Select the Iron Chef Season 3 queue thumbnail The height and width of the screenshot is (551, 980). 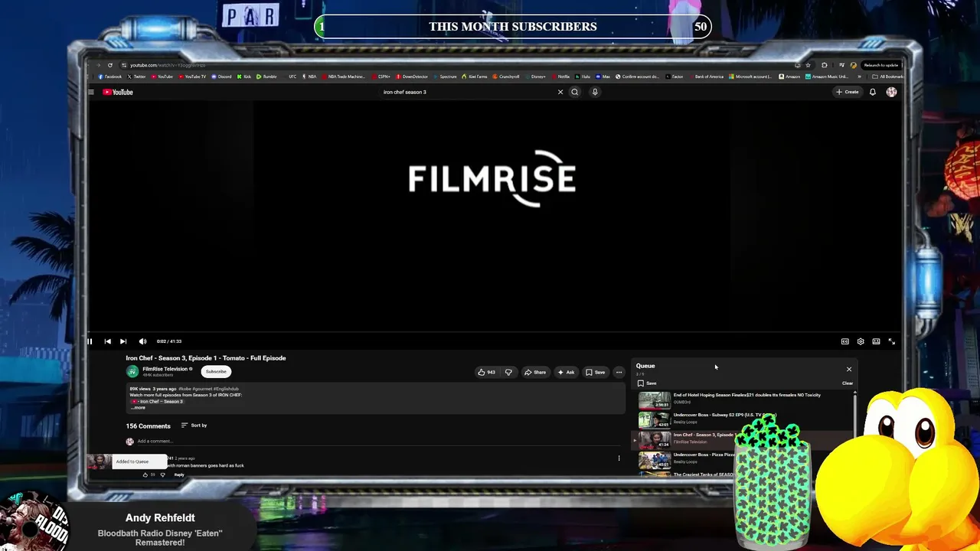coord(655,440)
